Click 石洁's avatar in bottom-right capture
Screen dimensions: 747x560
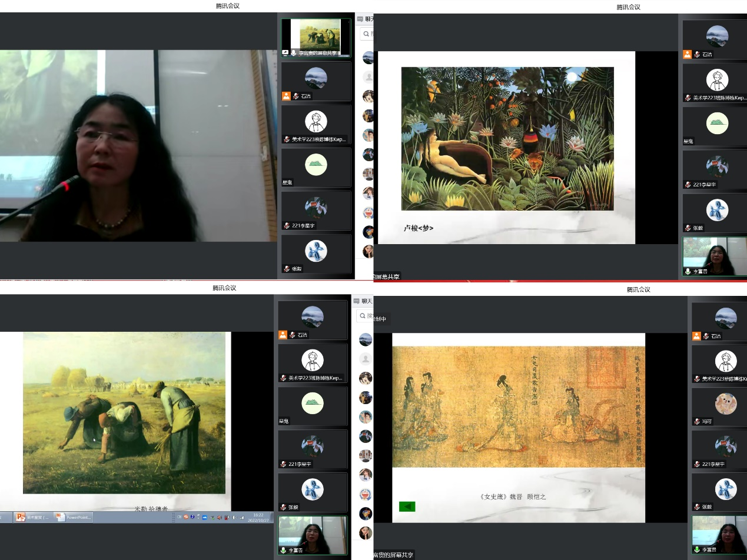pyautogui.click(x=726, y=318)
